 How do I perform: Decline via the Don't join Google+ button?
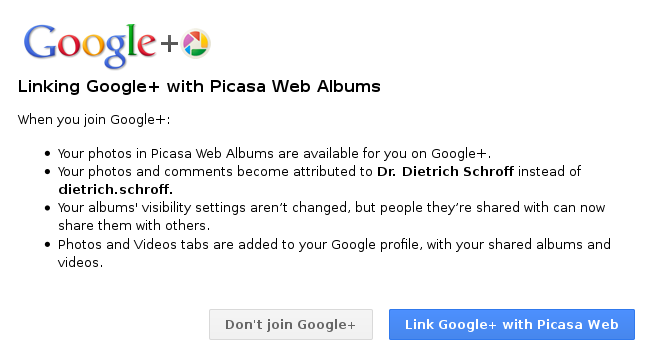pyautogui.click(x=291, y=325)
